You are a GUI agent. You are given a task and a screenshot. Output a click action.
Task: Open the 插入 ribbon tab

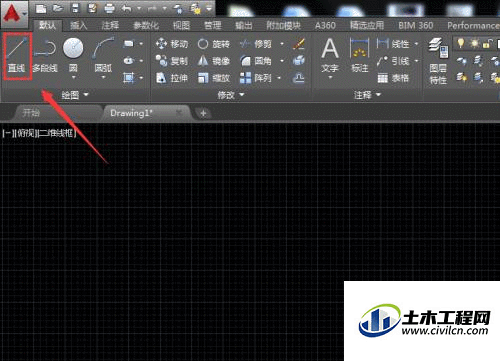(x=79, y=25)
